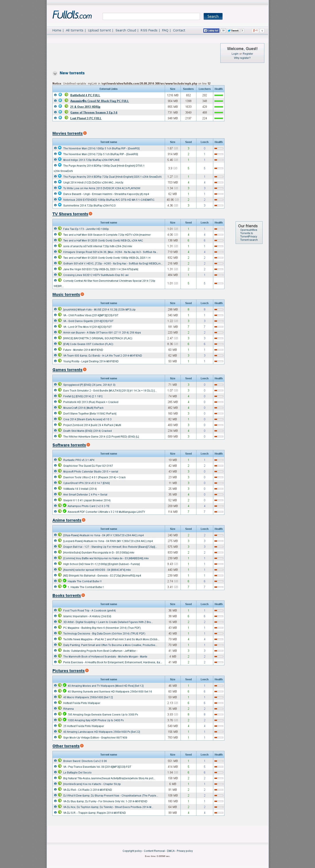Click the health bar for Battlefield 4

[218, 95]
